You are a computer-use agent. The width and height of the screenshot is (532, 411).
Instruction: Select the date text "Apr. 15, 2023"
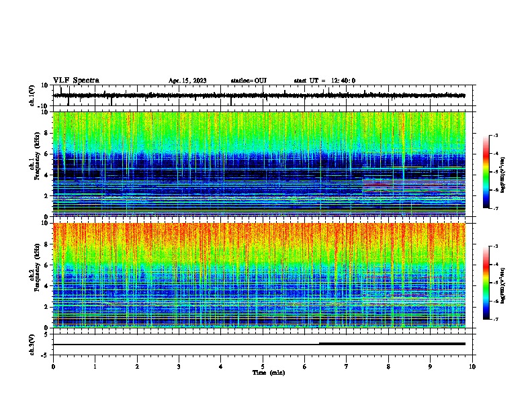pyautogui.click(x=187, y=81)
